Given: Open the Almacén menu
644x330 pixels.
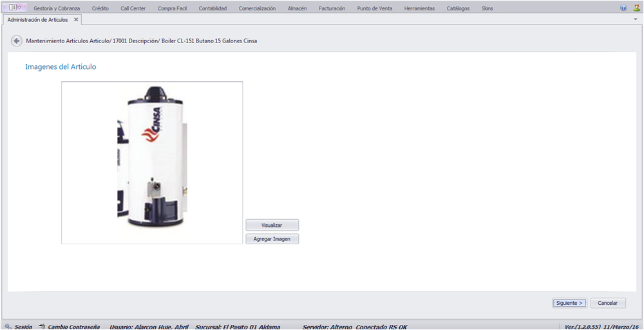Looking at the screenshot, I should tap(298, 8).
